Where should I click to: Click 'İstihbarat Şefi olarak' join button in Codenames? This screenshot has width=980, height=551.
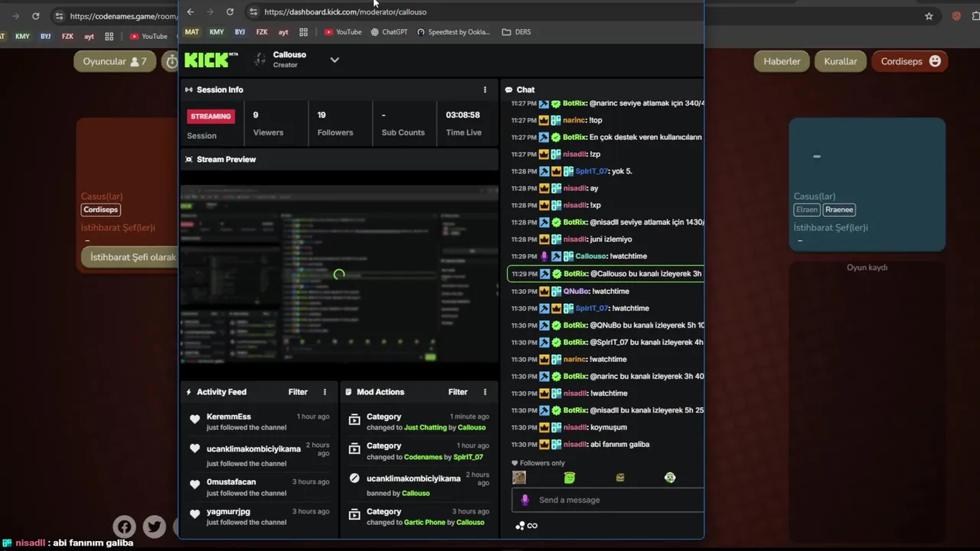tap(130, 257)
